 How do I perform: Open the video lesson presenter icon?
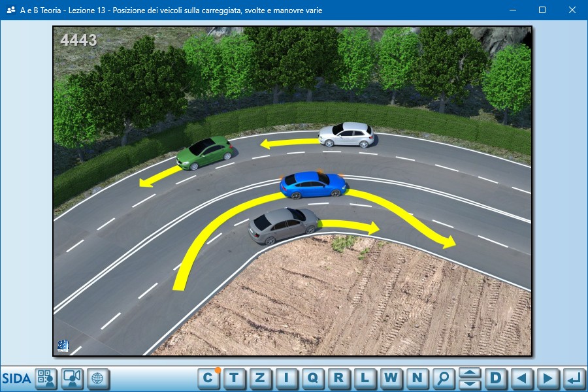pos(72,378)
